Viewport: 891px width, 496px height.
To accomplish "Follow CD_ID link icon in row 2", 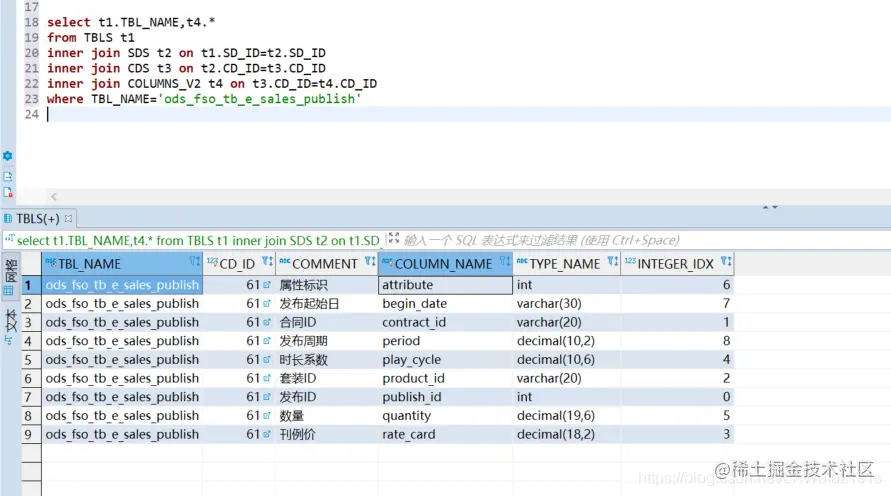I will point(267,303).
